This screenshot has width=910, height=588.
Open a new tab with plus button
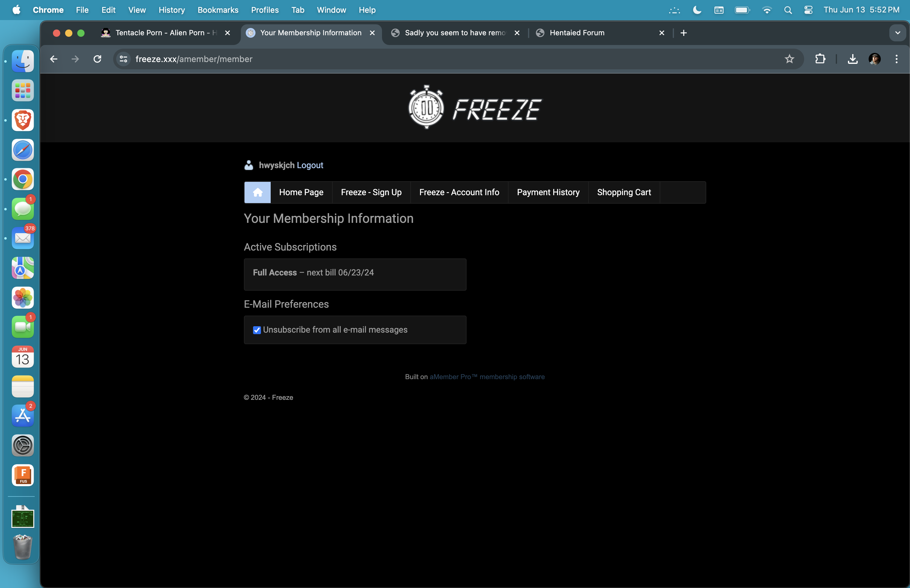tap(683, 33)
